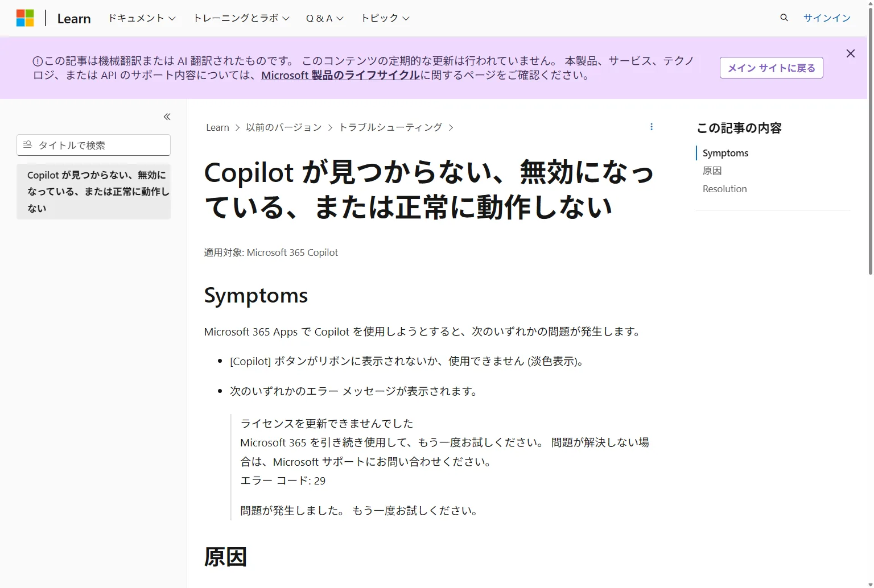Expand the トピック dropdown menu

coord(385,18)
